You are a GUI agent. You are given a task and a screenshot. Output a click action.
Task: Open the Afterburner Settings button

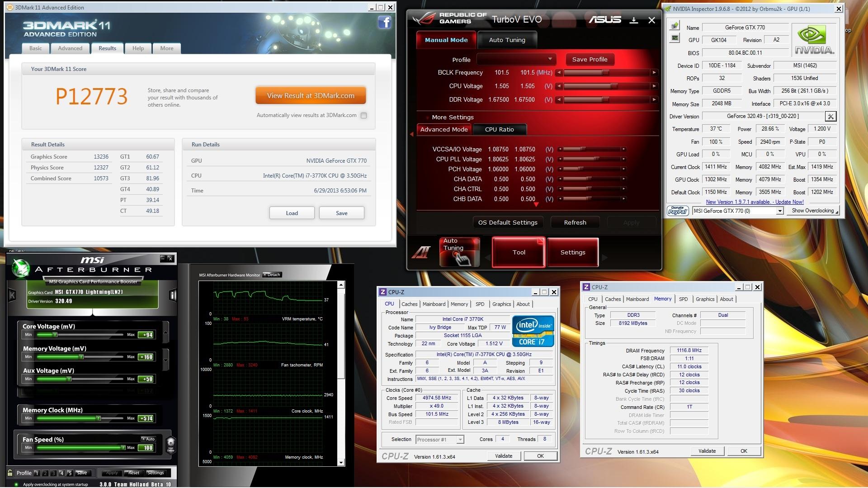coord(156,473)
